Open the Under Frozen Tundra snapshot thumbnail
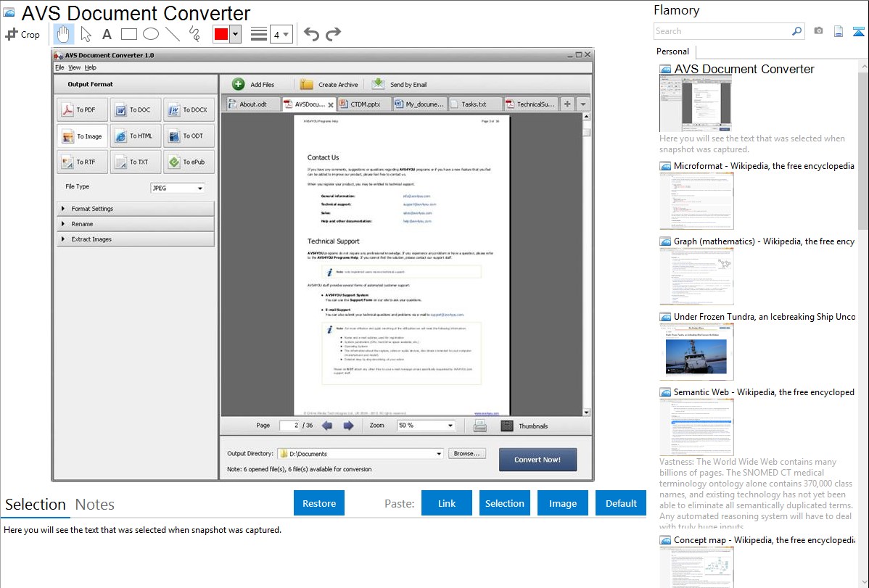 [x=696, y=352]
